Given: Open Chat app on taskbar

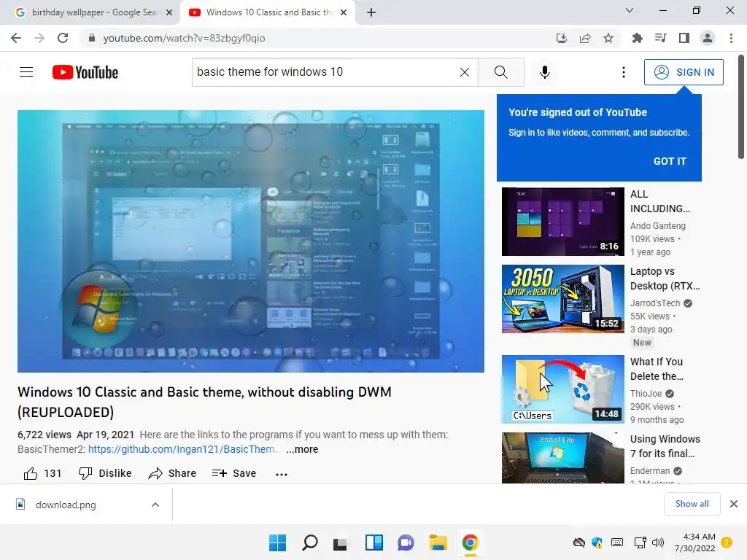Looking at the screenshot, I should (x=406, y=542).
